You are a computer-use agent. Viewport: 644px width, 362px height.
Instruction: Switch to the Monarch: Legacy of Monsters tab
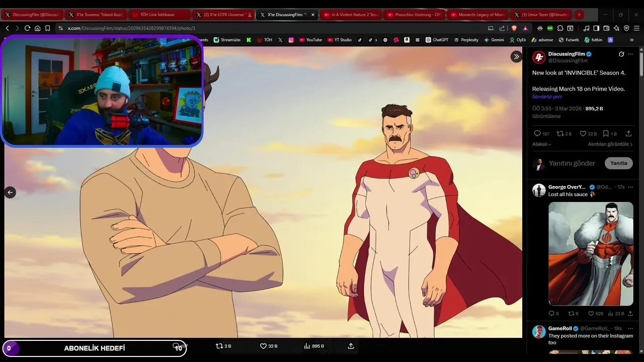[478, 15]
